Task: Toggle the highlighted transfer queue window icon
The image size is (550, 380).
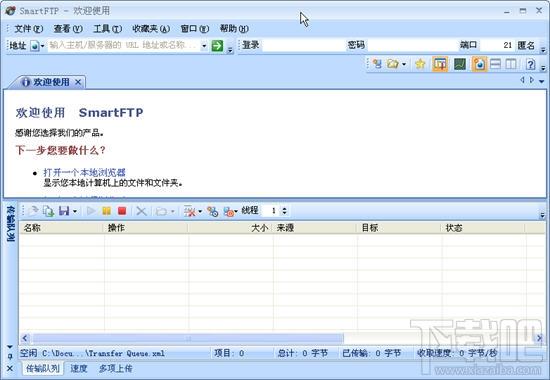Action: click(440, 64)
